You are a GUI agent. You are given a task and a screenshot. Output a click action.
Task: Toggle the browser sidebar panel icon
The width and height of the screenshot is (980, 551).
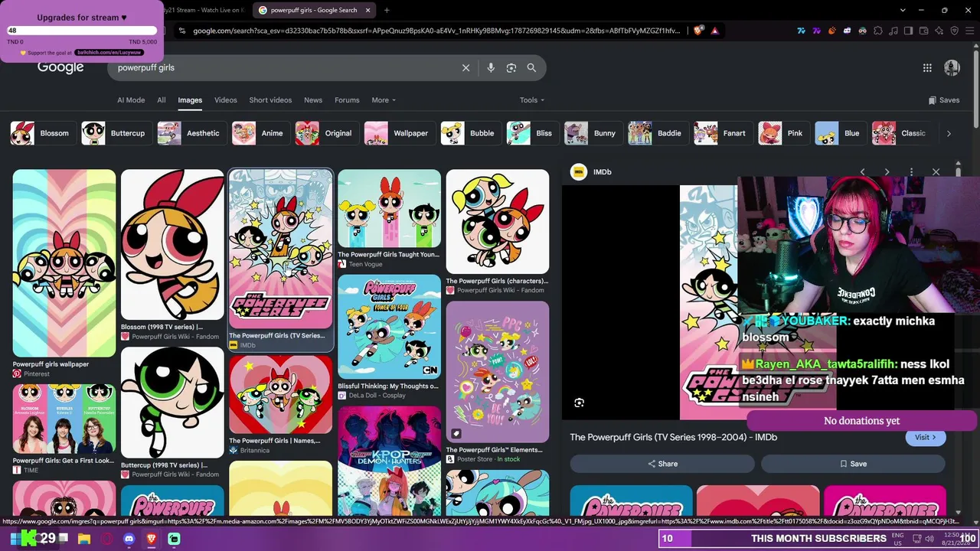(x=908, y=31)
